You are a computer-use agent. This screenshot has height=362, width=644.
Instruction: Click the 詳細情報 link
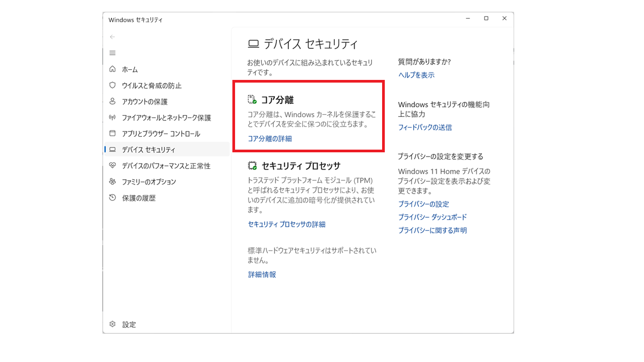point(262,275)
